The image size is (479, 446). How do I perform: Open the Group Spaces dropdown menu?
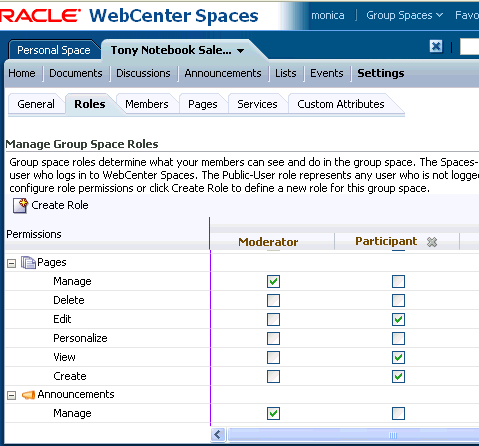pyautogui.click(x=404, y=15)
